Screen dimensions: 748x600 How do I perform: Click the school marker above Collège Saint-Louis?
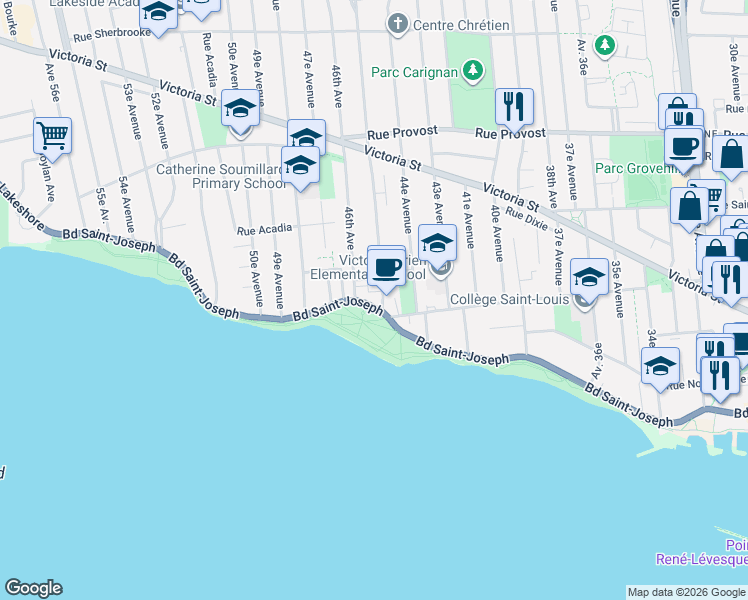coord(589,279)
